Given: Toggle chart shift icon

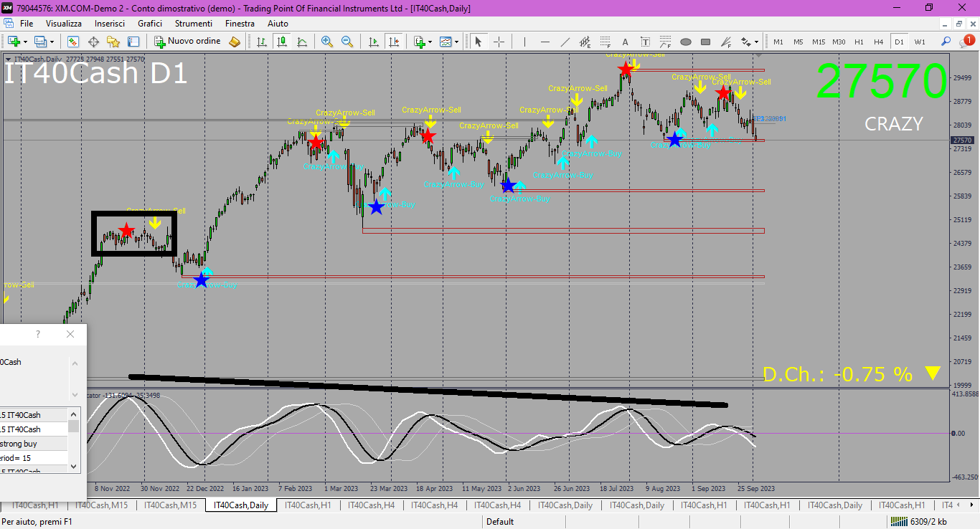Looking at the screenshot, I should (393, 42).
